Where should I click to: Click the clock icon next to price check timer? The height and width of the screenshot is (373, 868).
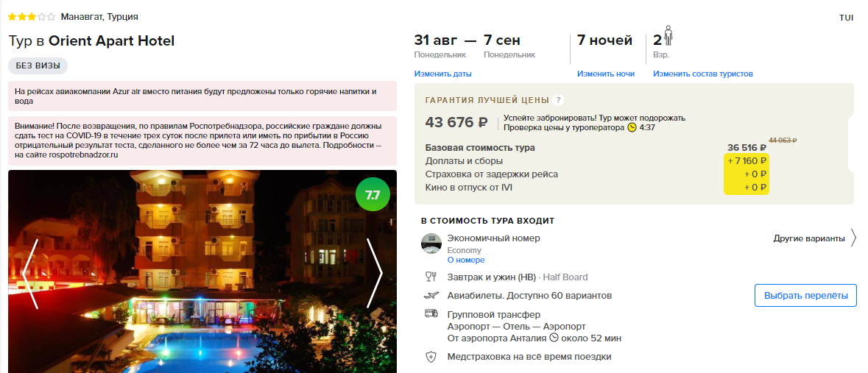point(632,127)
